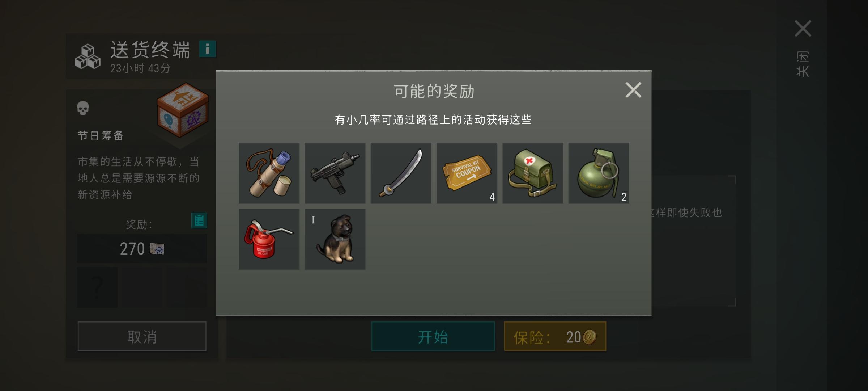This screenshot has height=391, width=868.
Task: Click the skull difficulty icon
Action: tap(83, 108)
